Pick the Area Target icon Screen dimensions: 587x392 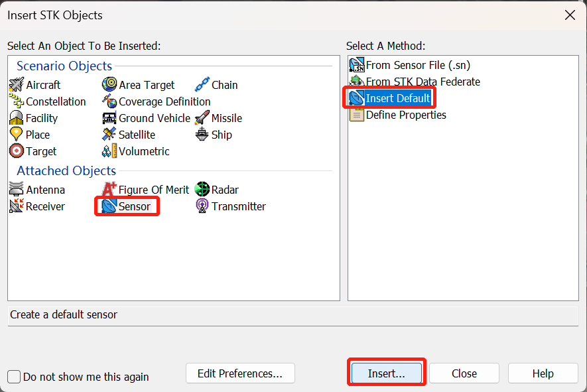(109, 85)
